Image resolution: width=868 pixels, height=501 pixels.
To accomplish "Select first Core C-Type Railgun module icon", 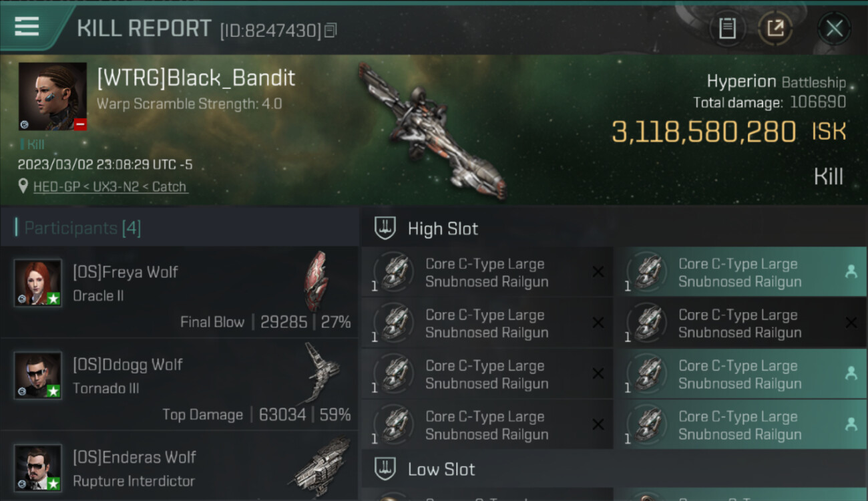I will pos(393,272).
